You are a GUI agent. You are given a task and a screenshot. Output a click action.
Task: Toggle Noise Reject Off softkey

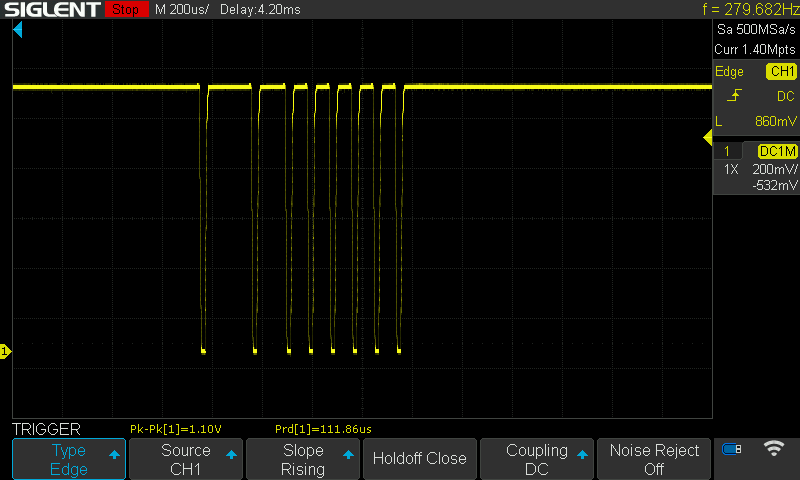[x=654, y=459]
